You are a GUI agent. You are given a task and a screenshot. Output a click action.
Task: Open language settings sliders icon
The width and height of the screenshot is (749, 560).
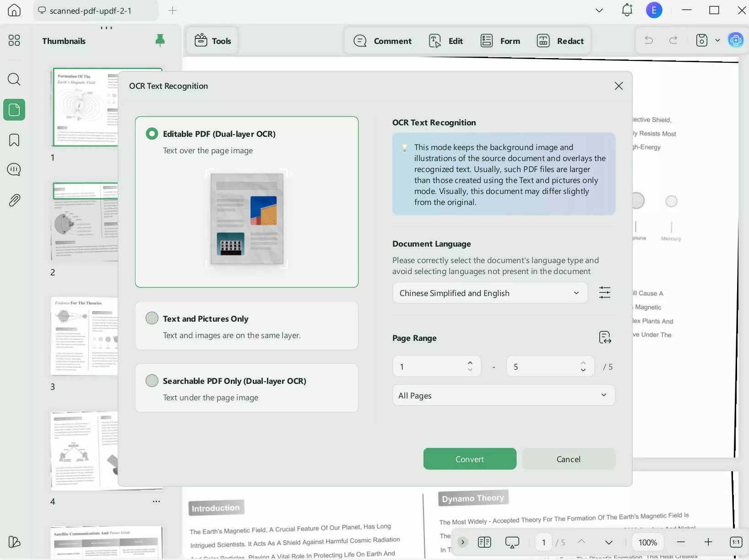click(x=604, y=293)
